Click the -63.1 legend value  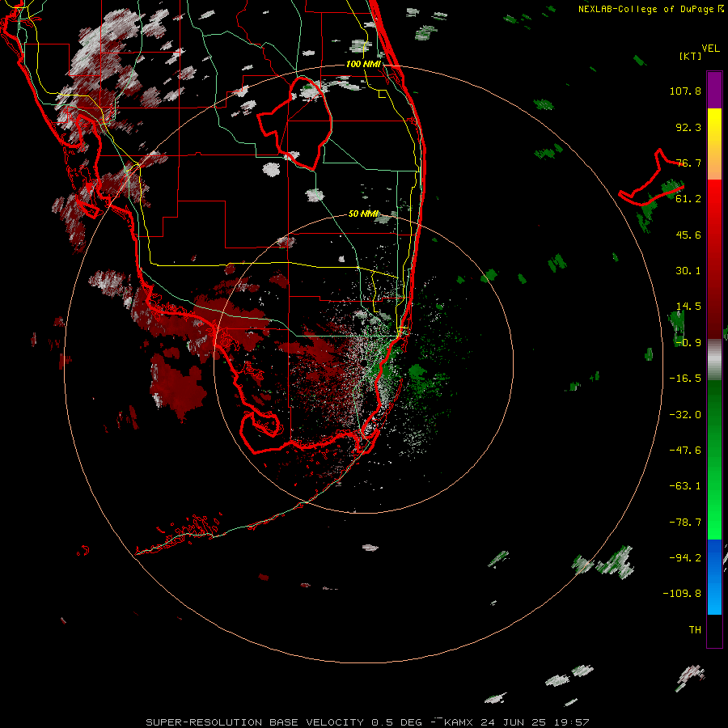685,486
